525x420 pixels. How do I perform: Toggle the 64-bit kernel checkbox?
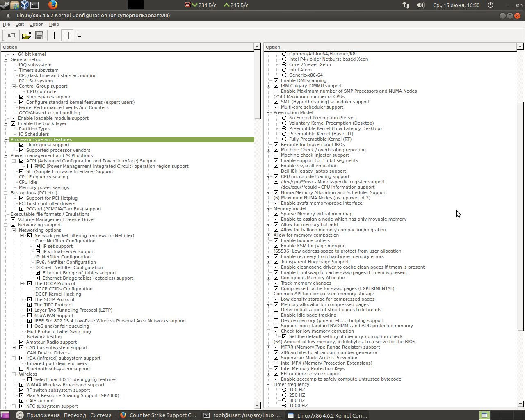pos(13,54)
